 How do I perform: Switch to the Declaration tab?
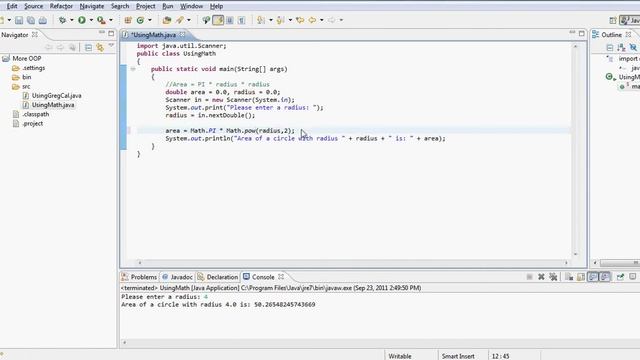[x=218, y=277]
